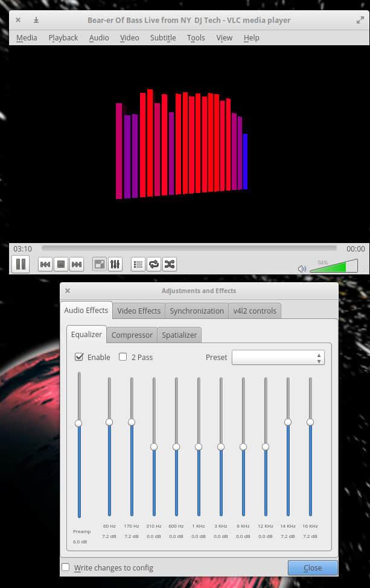Skip to the next track
Screen dimensions: 370x588
point(76,264)
